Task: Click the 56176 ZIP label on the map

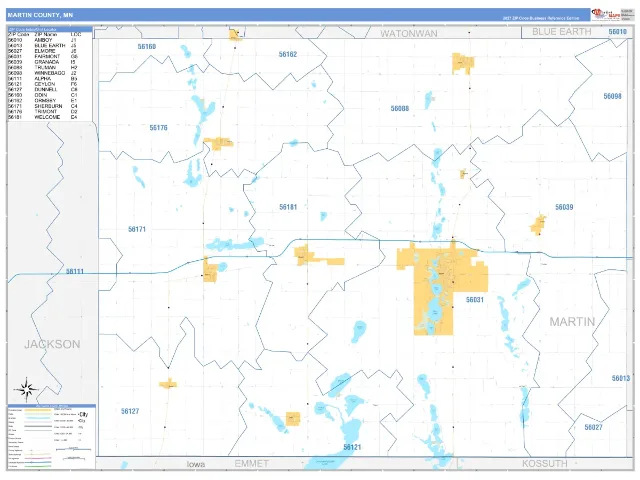Action: pyautogui.click(x=158, y=128)
